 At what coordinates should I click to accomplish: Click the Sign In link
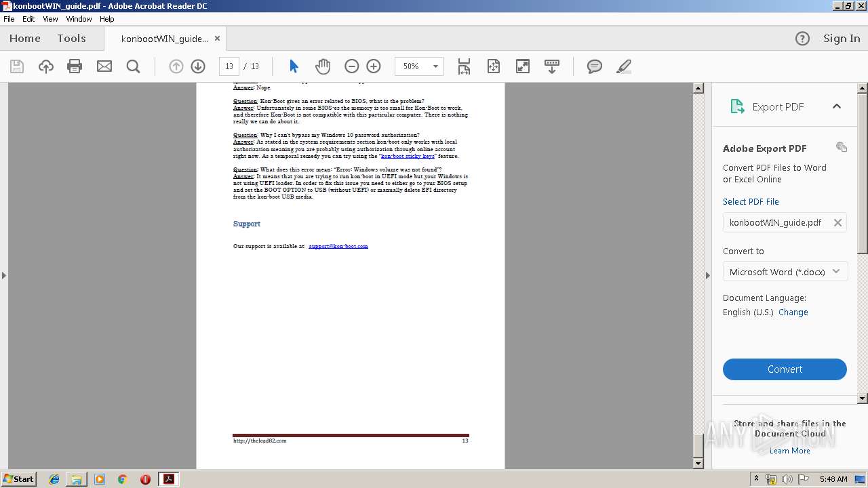pos(842,39)
